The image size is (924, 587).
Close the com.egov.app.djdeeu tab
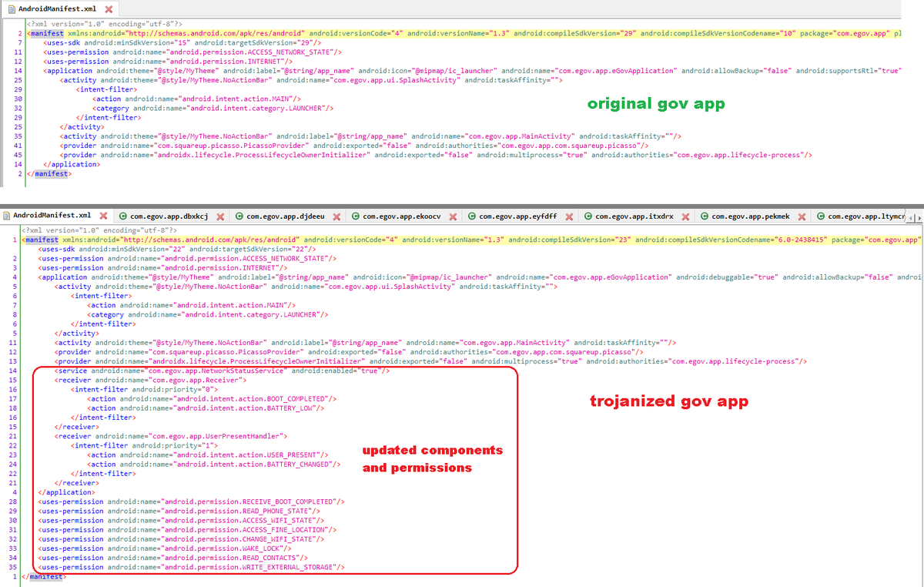coord(336,216)
